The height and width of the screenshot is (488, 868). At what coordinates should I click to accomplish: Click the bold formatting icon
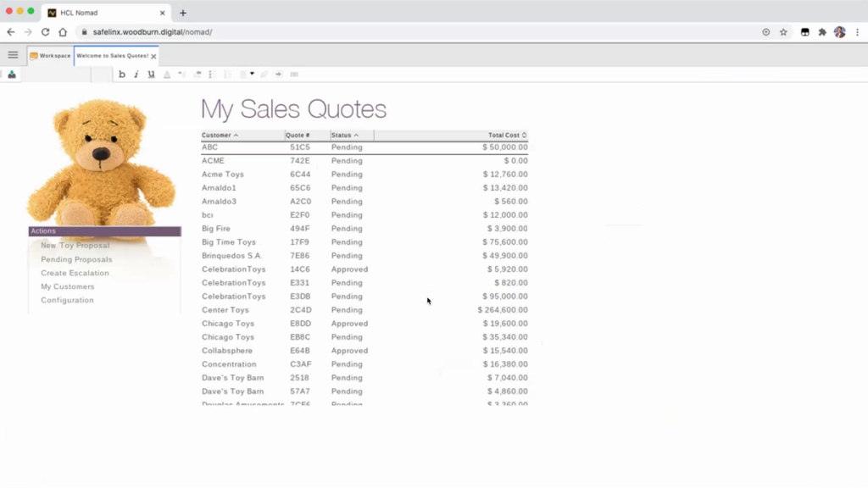pyautogui.click(x=122, y=75)
